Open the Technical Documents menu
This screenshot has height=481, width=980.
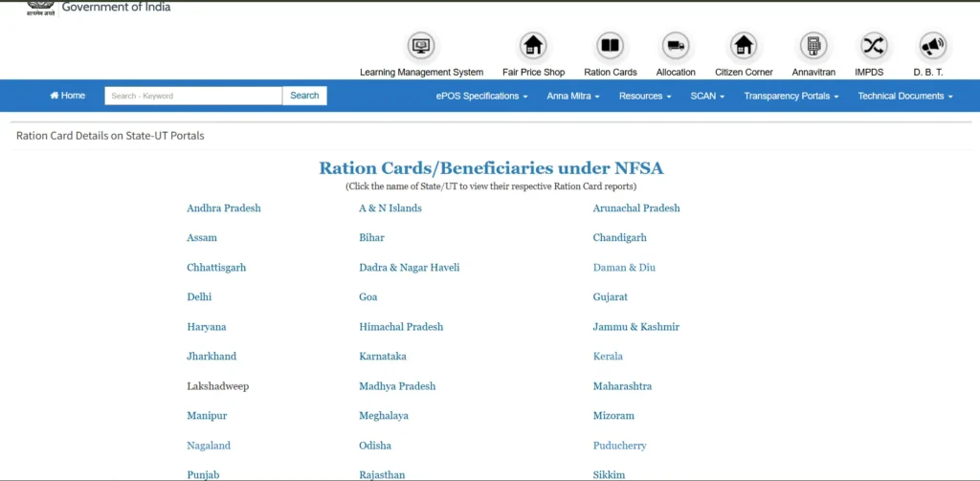tap(904, 96)
